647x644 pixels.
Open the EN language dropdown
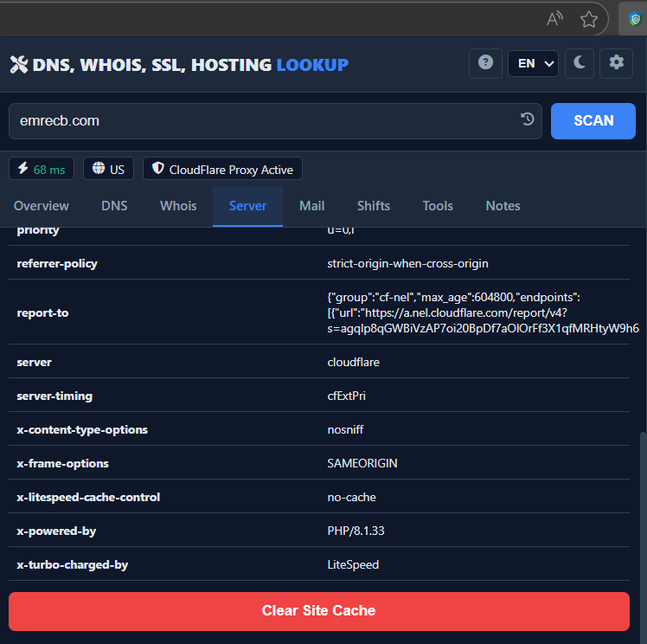click(x=533, y=63)
